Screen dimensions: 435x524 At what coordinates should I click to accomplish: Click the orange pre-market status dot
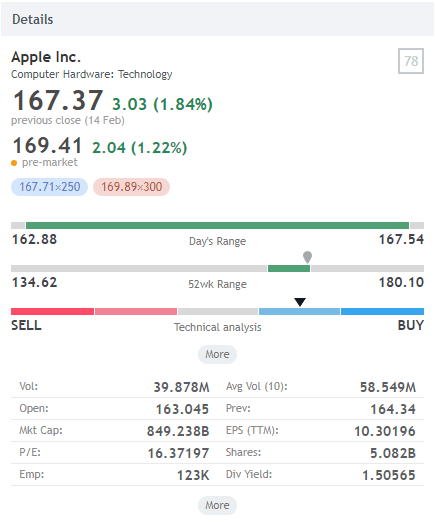tap(14, 163)
